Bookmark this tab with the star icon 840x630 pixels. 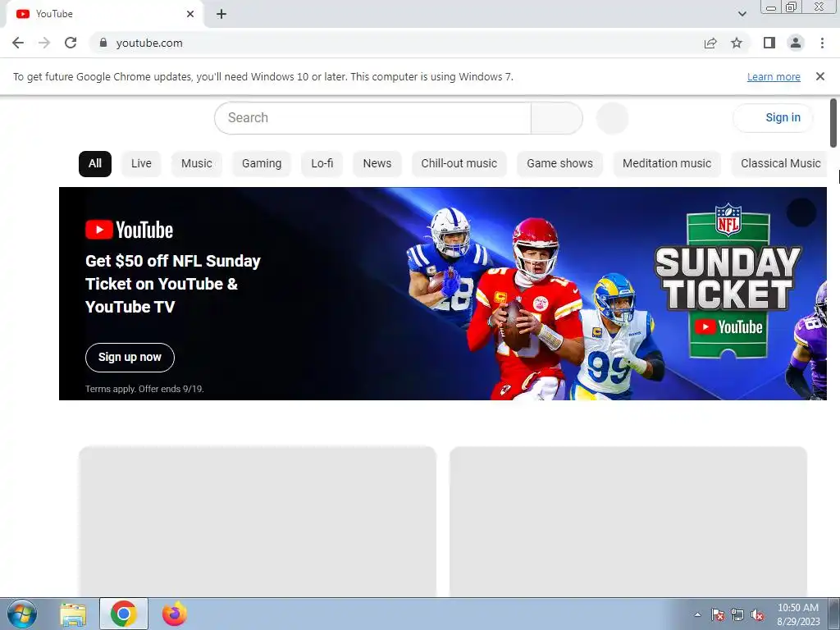737,43
